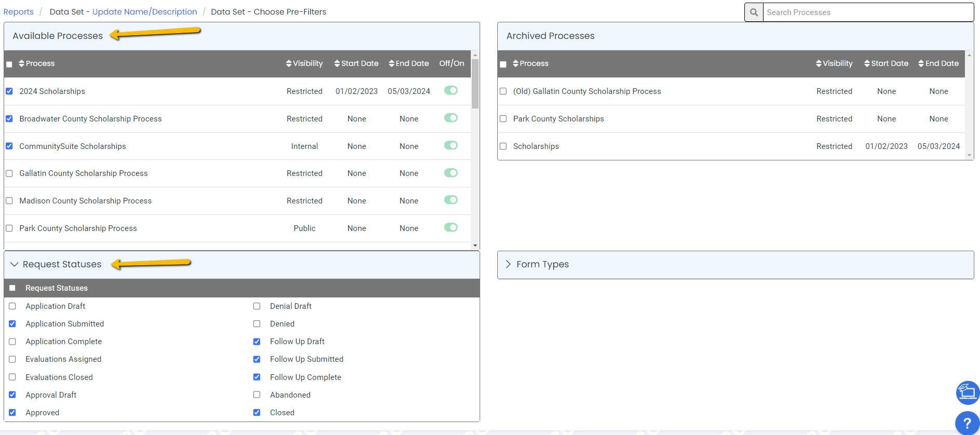Viewport: 980px width, 435px height.
Task: Type in the Search Processes field
Action: pyautogui.click(x=867, y=12)
